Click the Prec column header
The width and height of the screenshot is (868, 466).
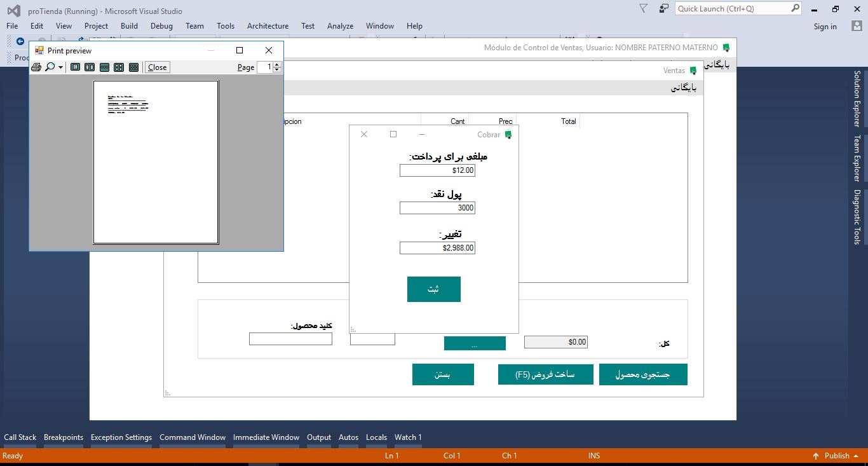[x=492, y=121]
